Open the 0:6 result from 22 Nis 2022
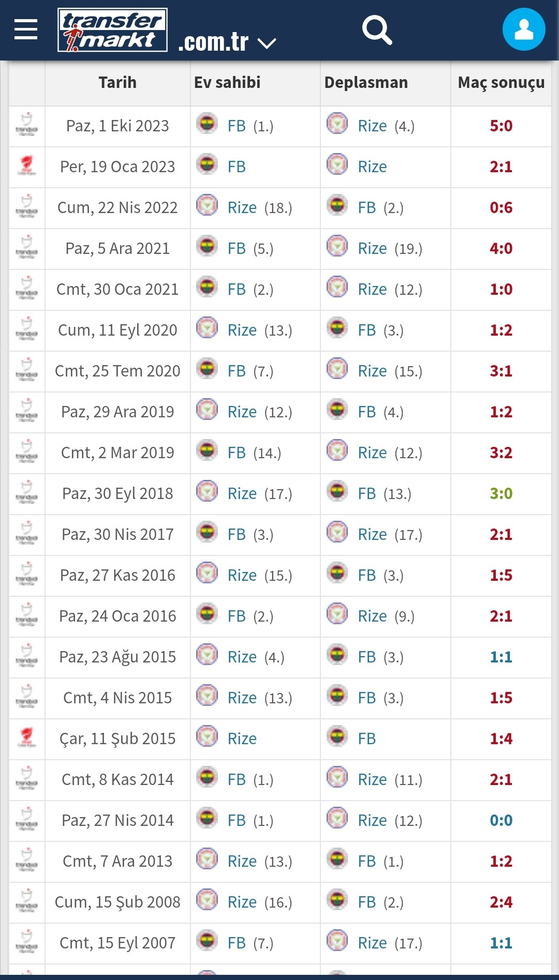The height and width of the screenshot is (980, 559). tap(501, 207)
